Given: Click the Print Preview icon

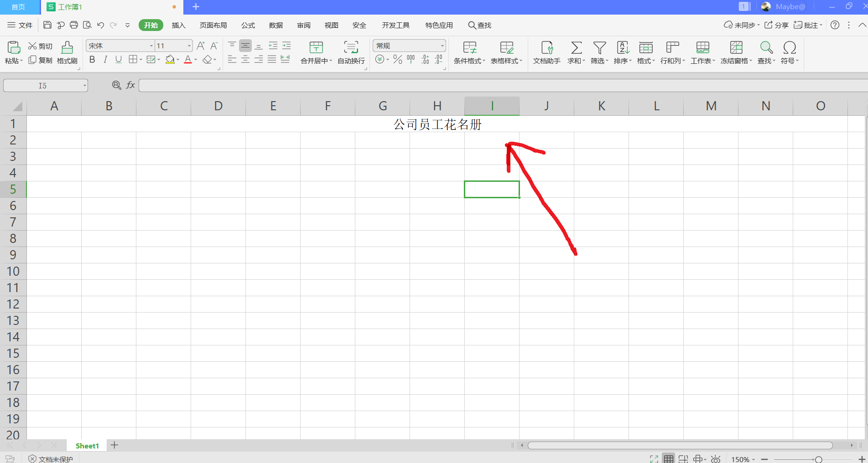Looking at the screenshot, I should point(87,25).
